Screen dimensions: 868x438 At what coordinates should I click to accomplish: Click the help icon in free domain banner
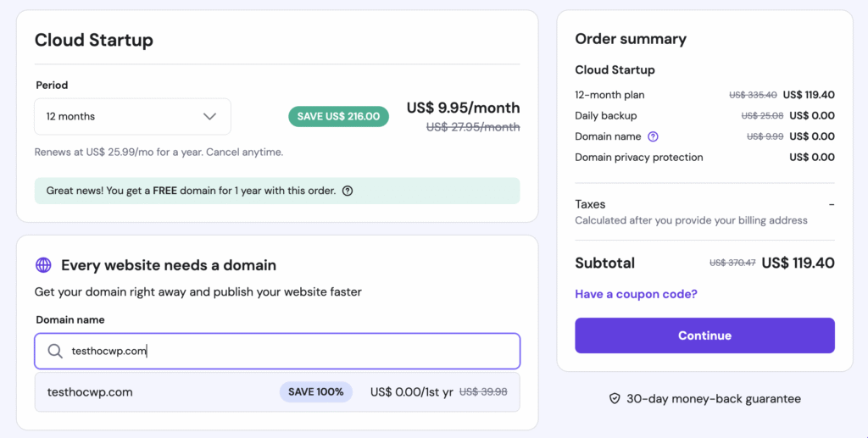coord(348,191)
